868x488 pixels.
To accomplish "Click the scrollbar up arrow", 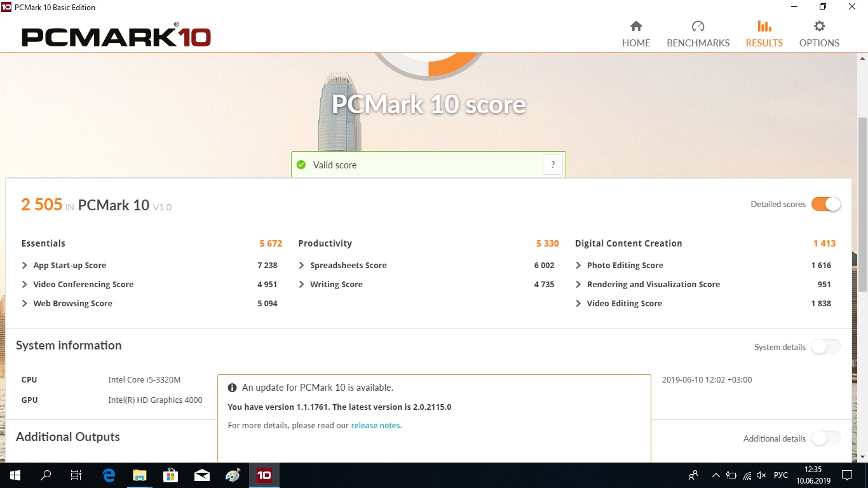I will tap(862, 58).
